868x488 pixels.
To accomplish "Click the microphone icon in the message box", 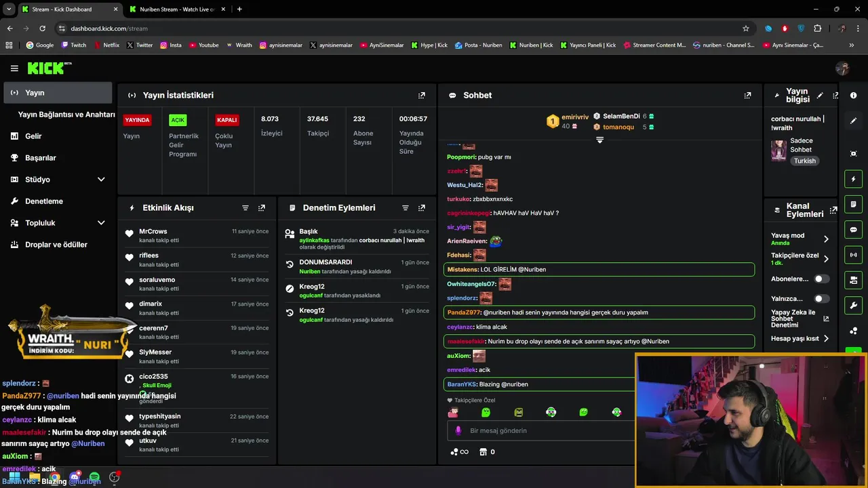I will click(458, 430).
